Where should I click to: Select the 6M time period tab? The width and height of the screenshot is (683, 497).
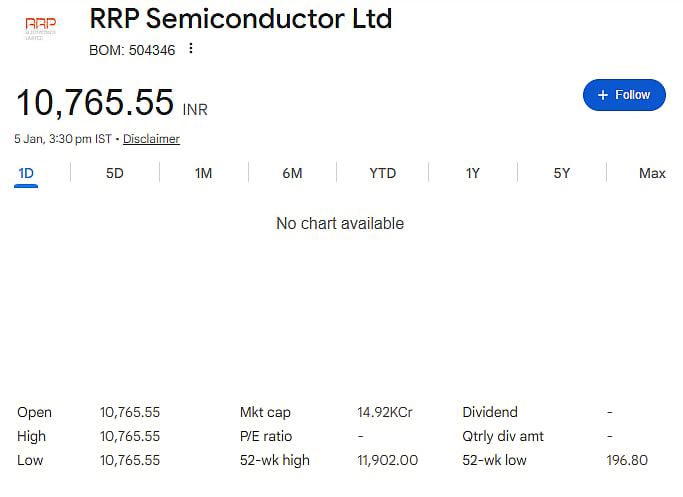click(292, 173)
